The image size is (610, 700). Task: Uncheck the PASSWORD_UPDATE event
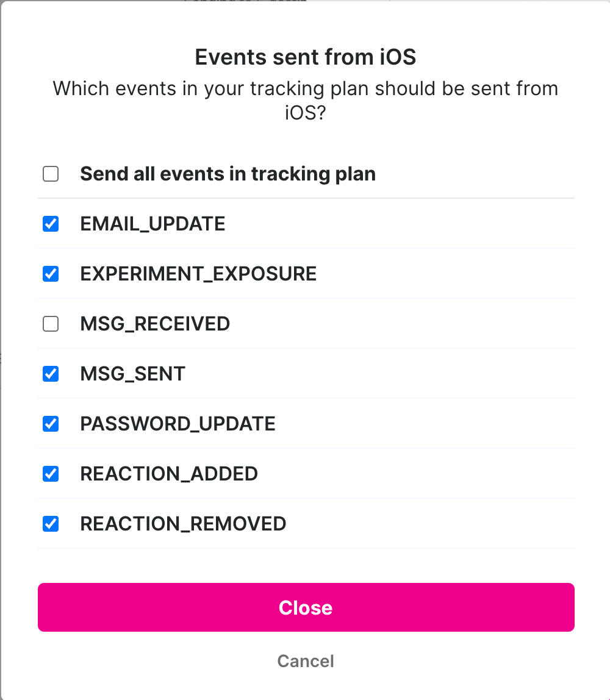tap(51, 424)
